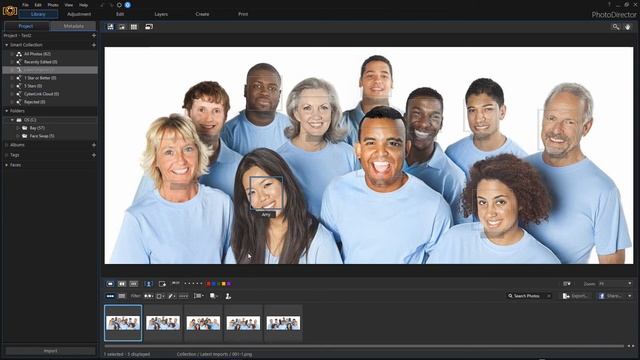Click the blue round notification icon
The image size is (640, 360).
127,5
